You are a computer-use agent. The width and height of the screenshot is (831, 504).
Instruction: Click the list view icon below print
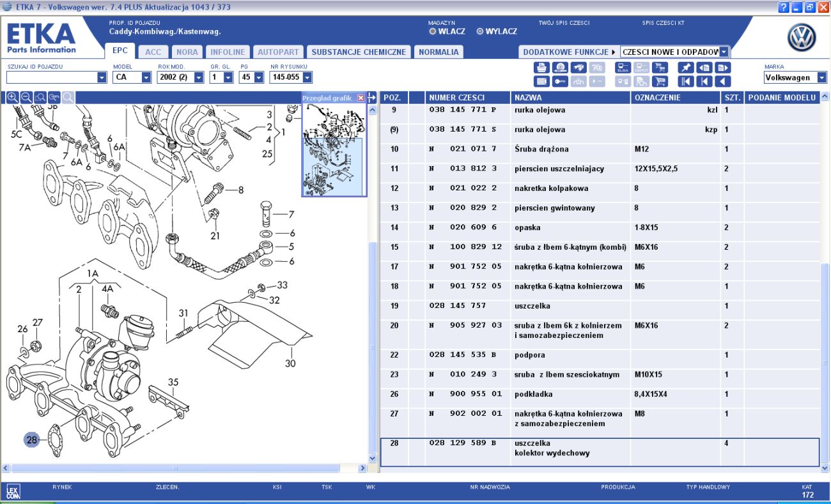click(x=541, y=81)
